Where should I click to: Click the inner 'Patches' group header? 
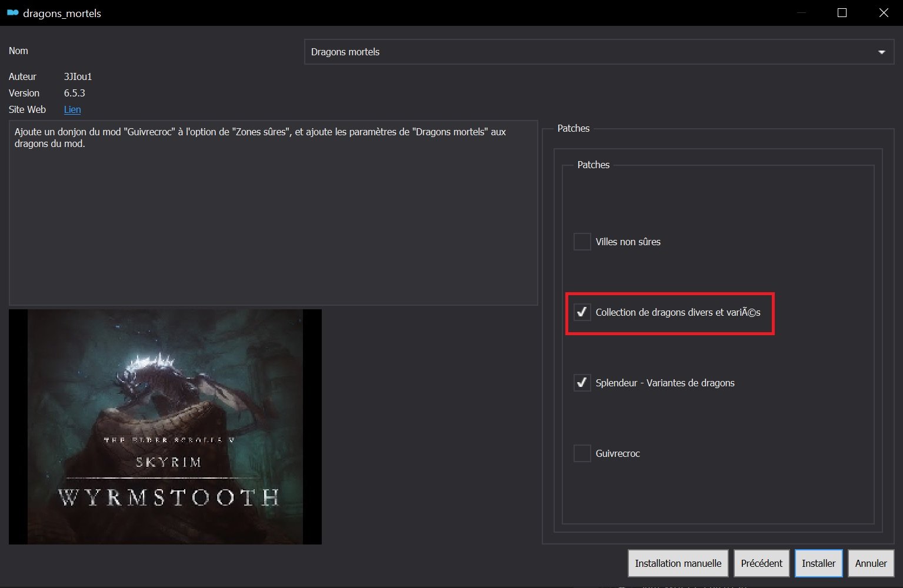coord(593,165)
